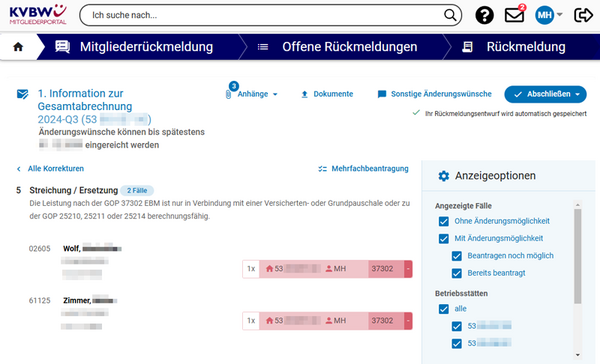Click the upload icon next to Dokumente
This screenshot has width=600, height=364.
point(305,94)
